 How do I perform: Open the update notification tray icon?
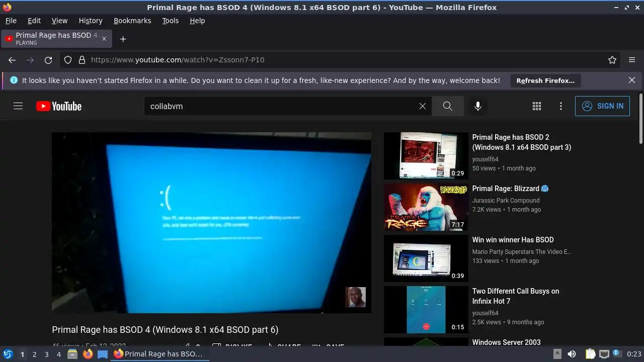618,354
